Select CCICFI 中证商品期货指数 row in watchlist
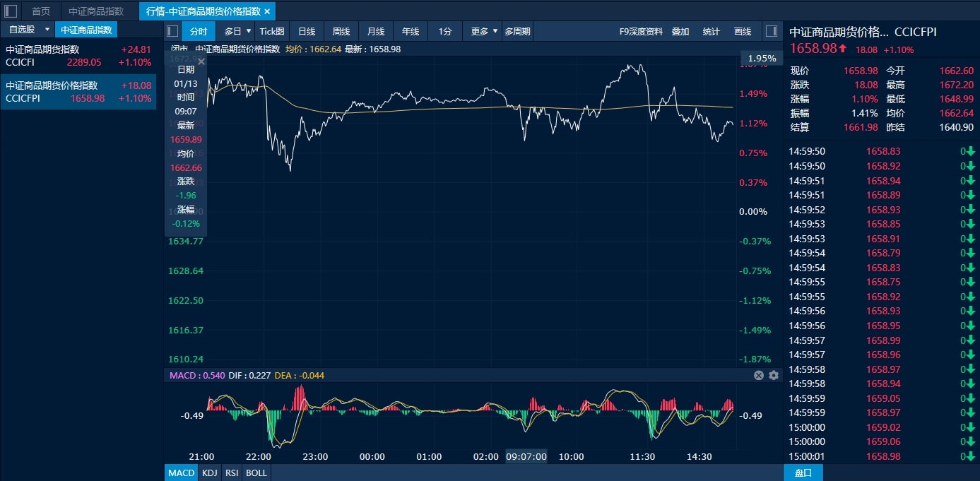This screenshot has height=481, width=980. pyautogui.click(x=78, y=56)
